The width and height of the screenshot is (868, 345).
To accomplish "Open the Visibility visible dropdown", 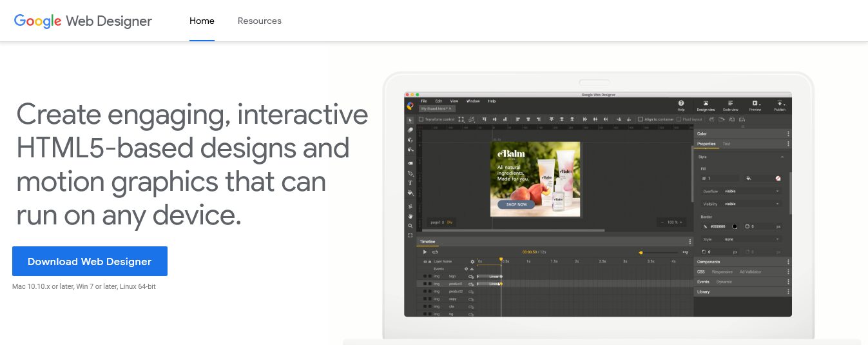I will pyautogui.click(x=752, y=204).
